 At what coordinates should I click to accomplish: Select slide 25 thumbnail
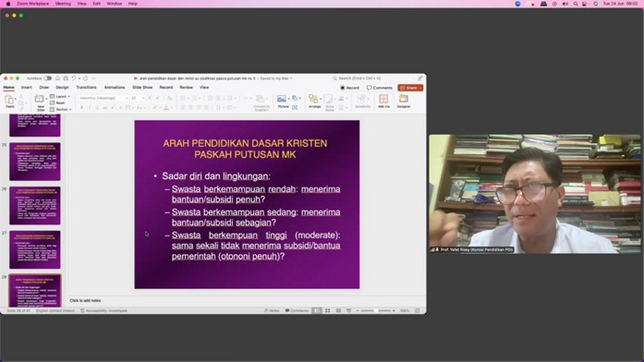[35, 161]
